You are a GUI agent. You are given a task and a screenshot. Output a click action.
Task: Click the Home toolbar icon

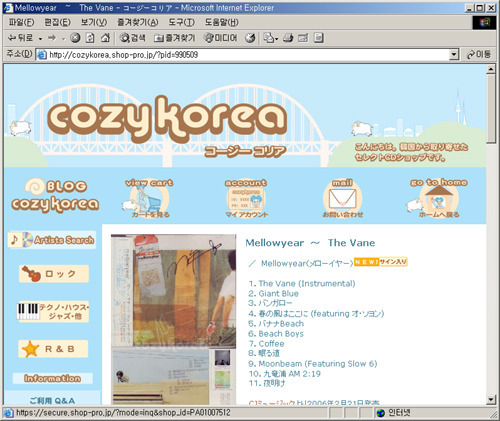[x=105, y=38]
